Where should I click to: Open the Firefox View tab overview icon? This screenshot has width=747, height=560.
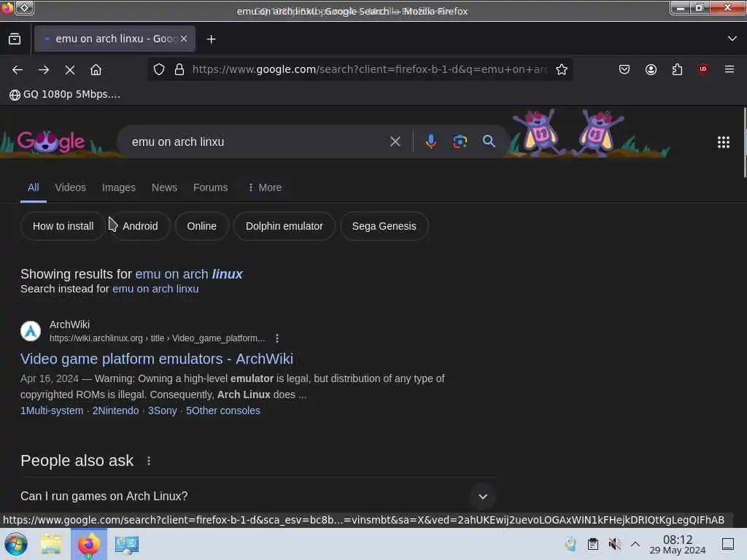point(15,39)
